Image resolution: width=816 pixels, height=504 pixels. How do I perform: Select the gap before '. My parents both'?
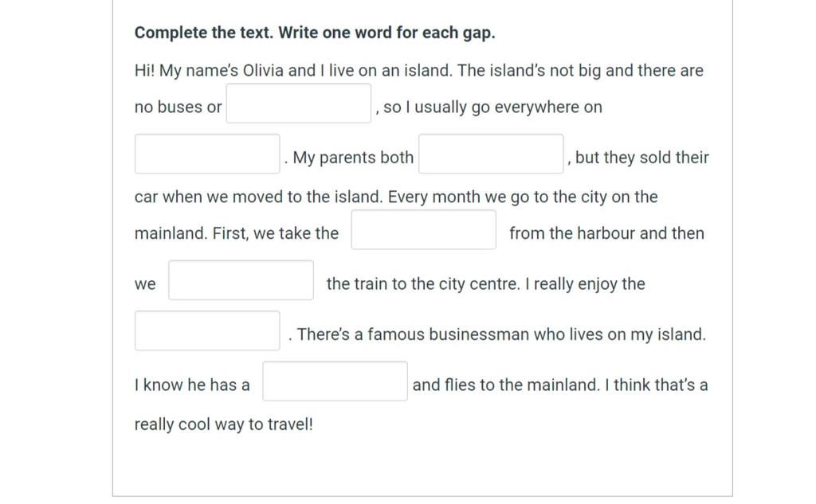[207, 154]
